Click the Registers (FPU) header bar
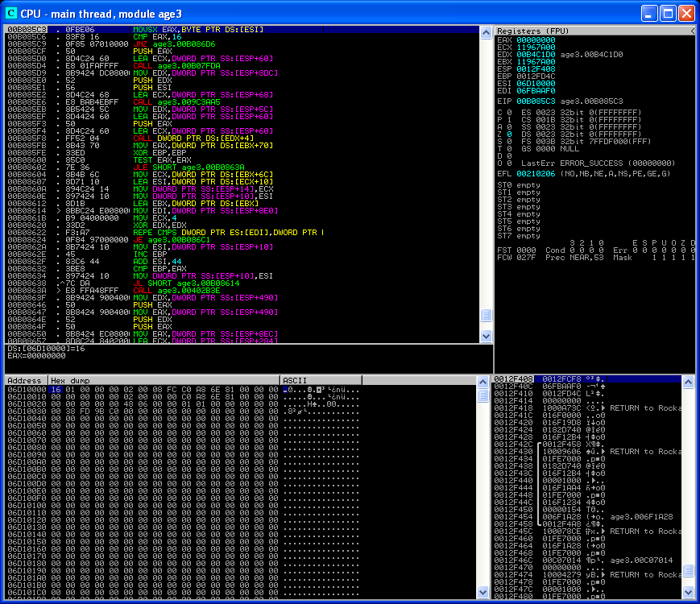The width and height of the screenshot is (700, 604). [594, 31]
